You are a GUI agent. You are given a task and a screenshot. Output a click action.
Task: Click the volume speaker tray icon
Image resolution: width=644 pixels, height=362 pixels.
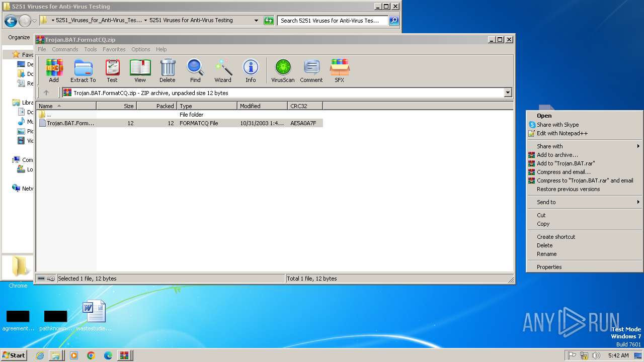(596, 355)
